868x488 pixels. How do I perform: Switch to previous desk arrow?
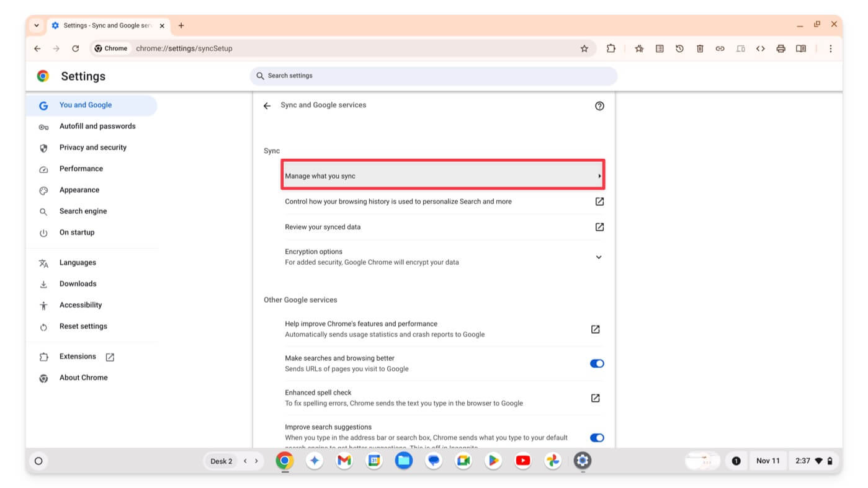click(245, 461)
